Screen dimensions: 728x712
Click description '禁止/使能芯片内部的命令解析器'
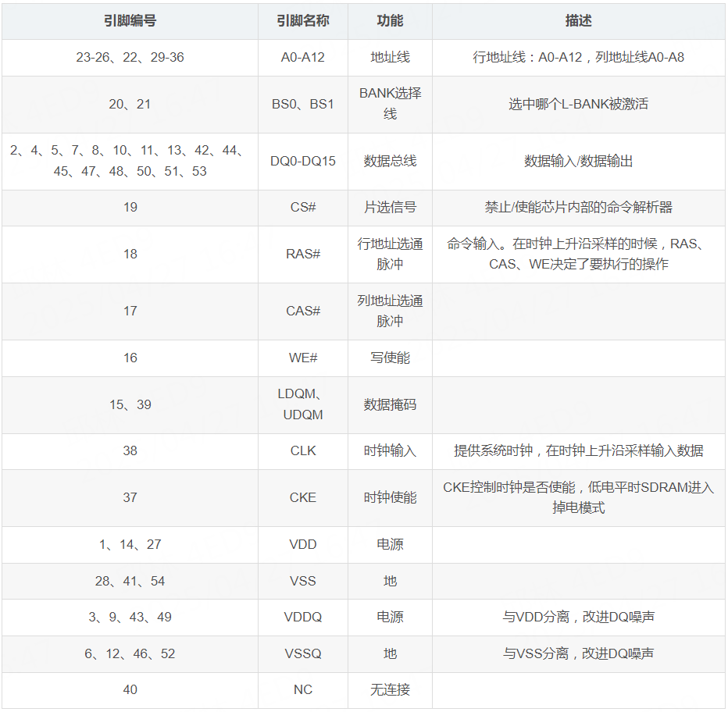(x=579, y=208)
